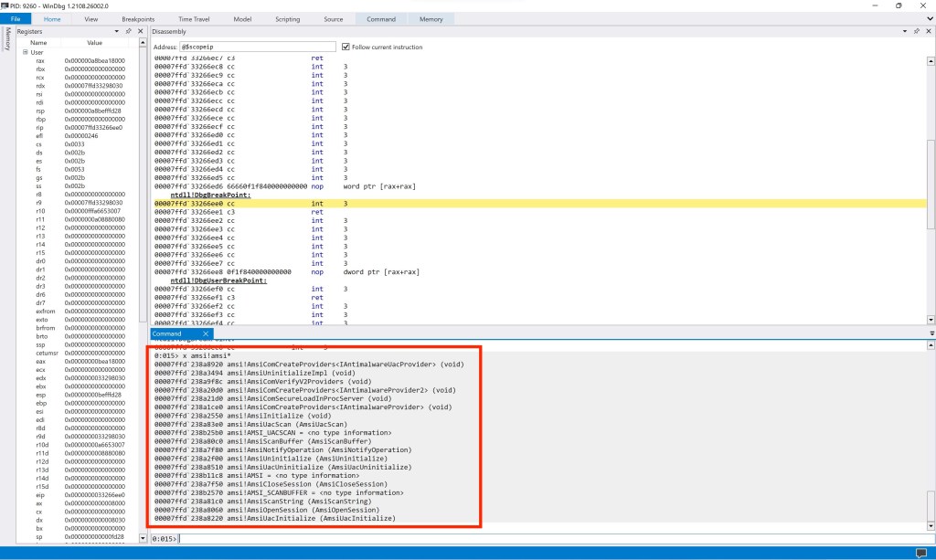The width and height of the screenshot is (936, 560).
Task: Pin the Registers panel with pushpin icon
Action: point(128,31)
